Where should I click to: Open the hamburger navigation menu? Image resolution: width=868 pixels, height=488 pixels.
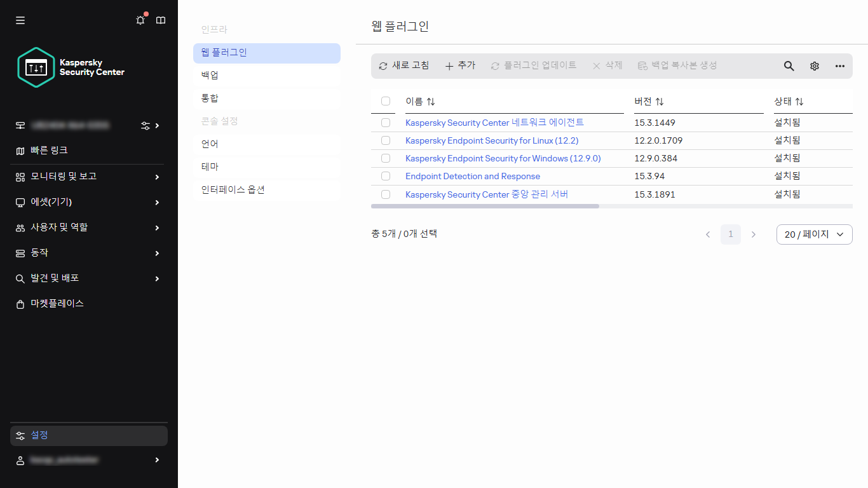click(x=20, y=20)
